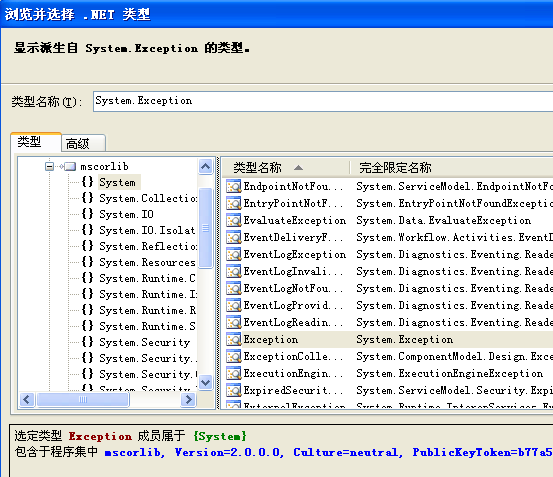Click the mscorlib version info text
The image size is (553, 477).
329,452
